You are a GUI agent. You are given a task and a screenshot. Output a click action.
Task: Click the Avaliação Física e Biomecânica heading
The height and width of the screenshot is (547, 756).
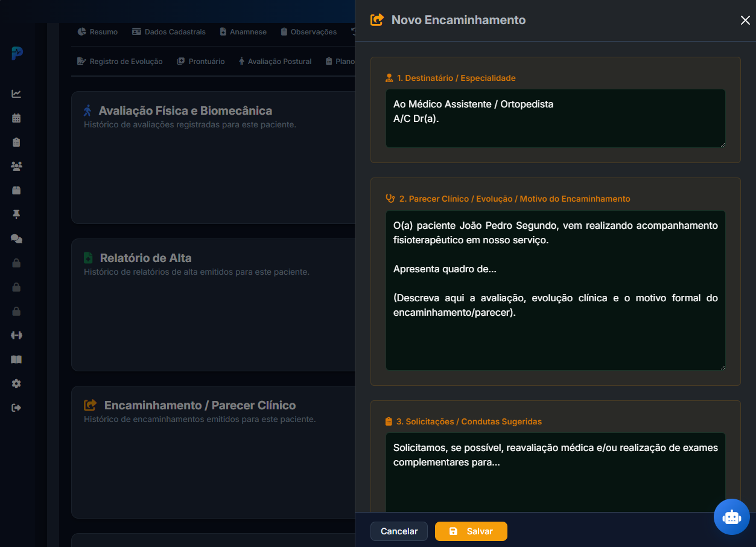tap(185, 110)
